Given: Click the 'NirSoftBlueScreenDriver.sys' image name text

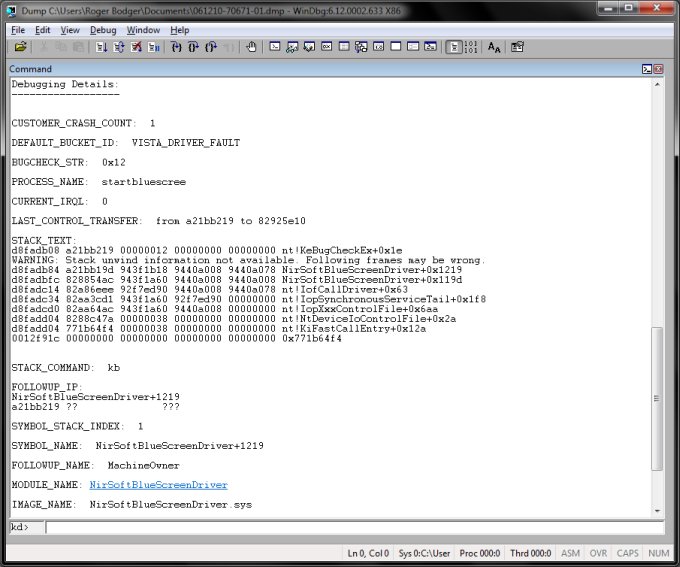Looking at the screenshot, I should point(170,505).
